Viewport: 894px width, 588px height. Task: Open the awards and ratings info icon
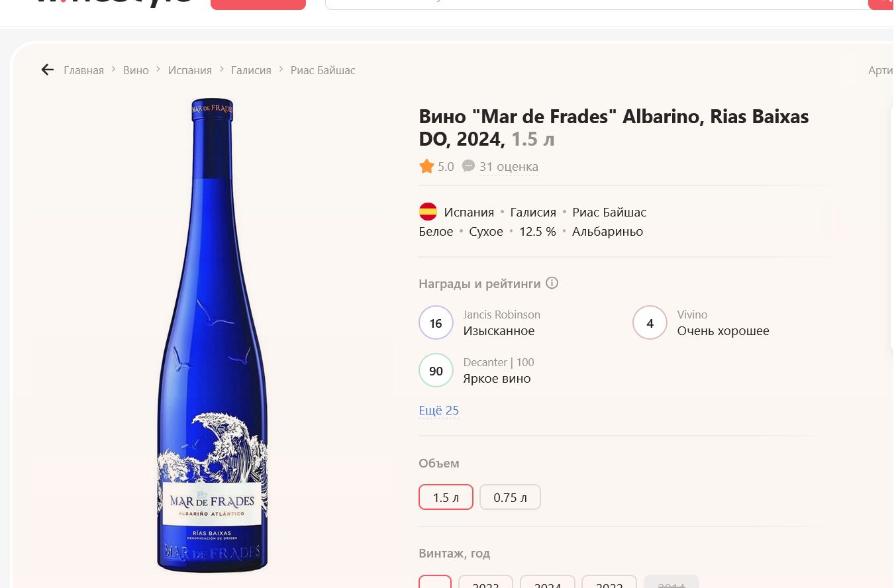pos(552,283)
